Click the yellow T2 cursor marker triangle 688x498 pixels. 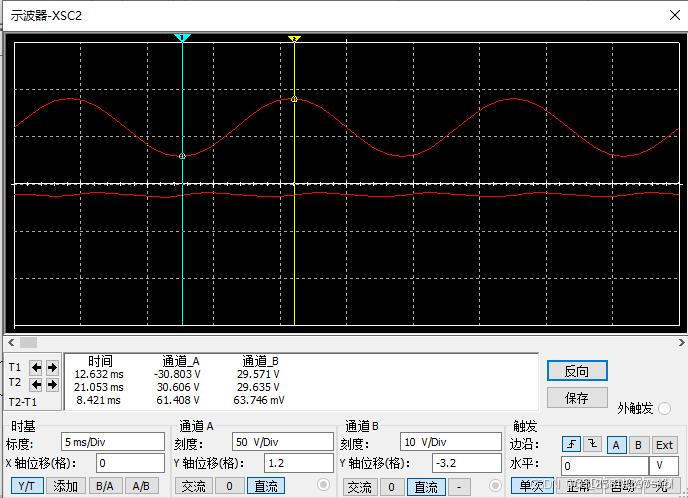click(294, 39)
